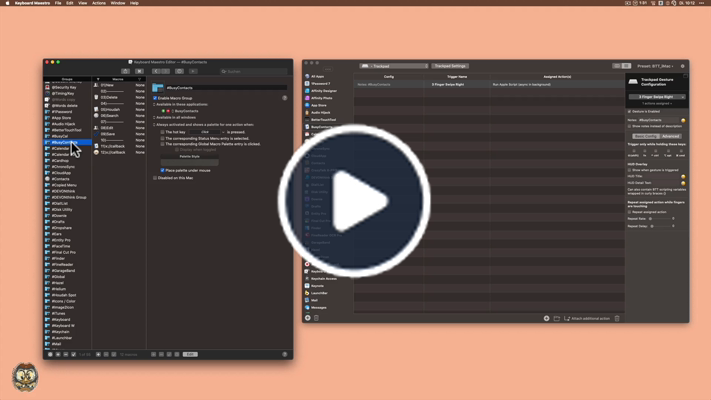This screenshot has width=711, height=400.
Task: Open the Trackpad device dropdown in BetterTouchTool
Action: [x=394, y=66]
